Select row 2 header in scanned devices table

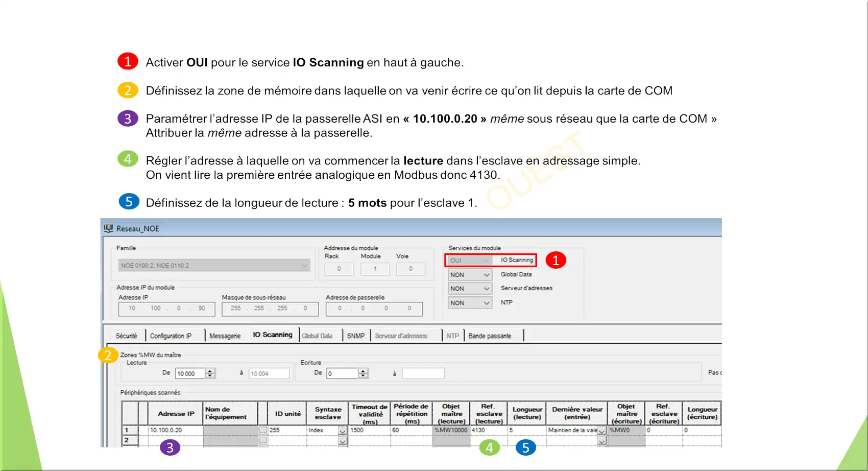[130, 440]
